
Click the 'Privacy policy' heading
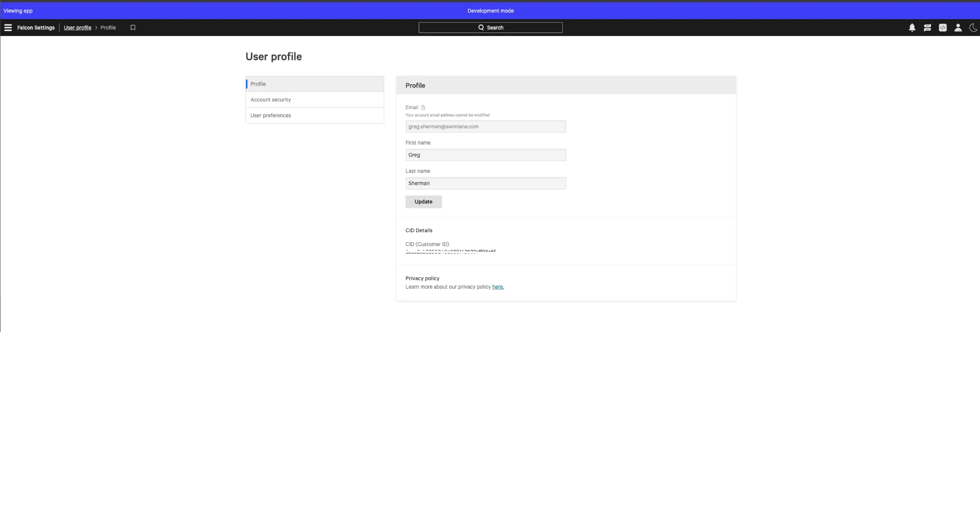422,278
